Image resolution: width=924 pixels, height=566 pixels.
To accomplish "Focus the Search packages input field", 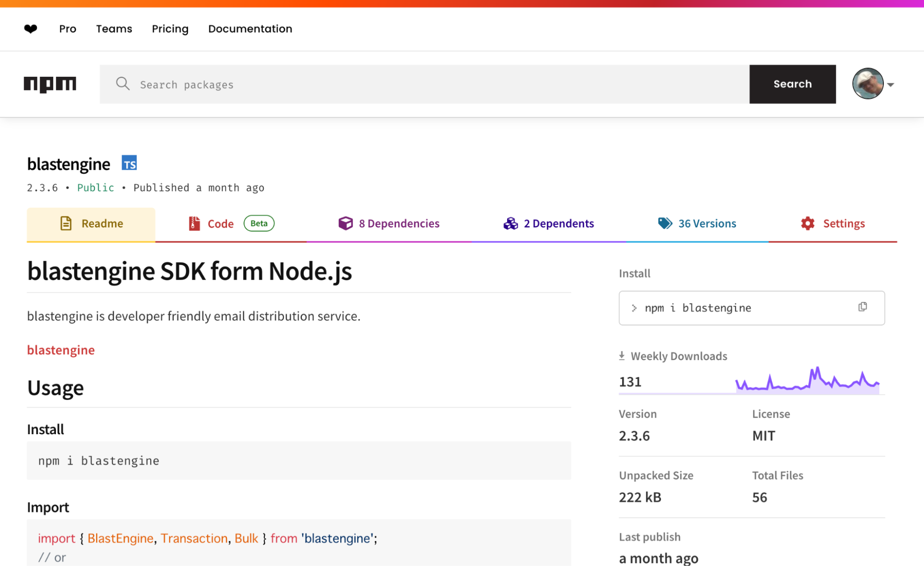I will pyautogui.click(x=424, y=84).
